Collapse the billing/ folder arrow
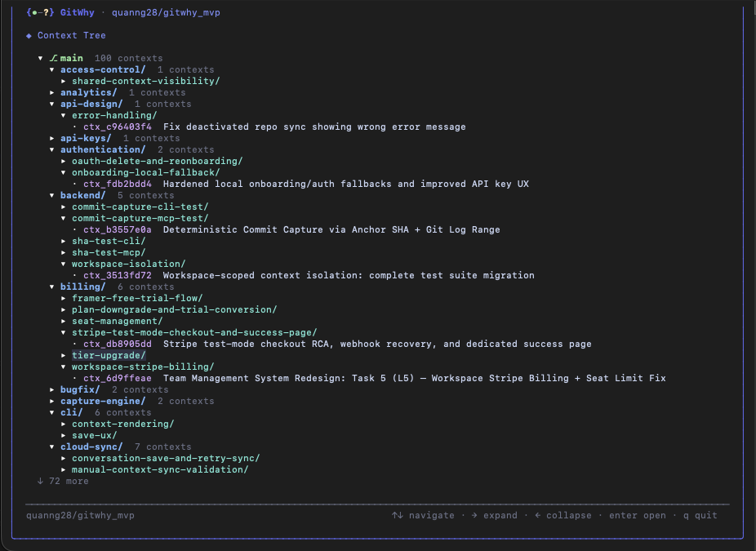Screen dimensions: 756x551 (52, 287)
